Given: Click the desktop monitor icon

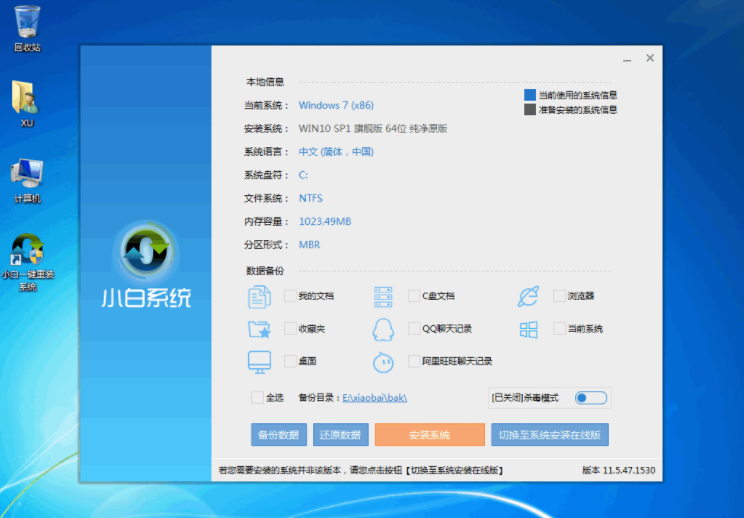Looking at the screenshot, I should tap(259, 361).
